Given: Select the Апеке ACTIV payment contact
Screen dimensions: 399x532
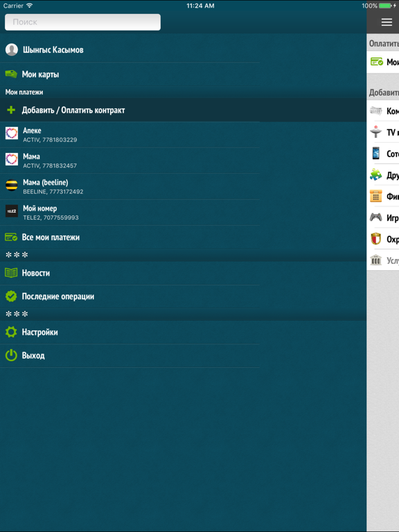Looking at the screenshot, I should [130, 134].
